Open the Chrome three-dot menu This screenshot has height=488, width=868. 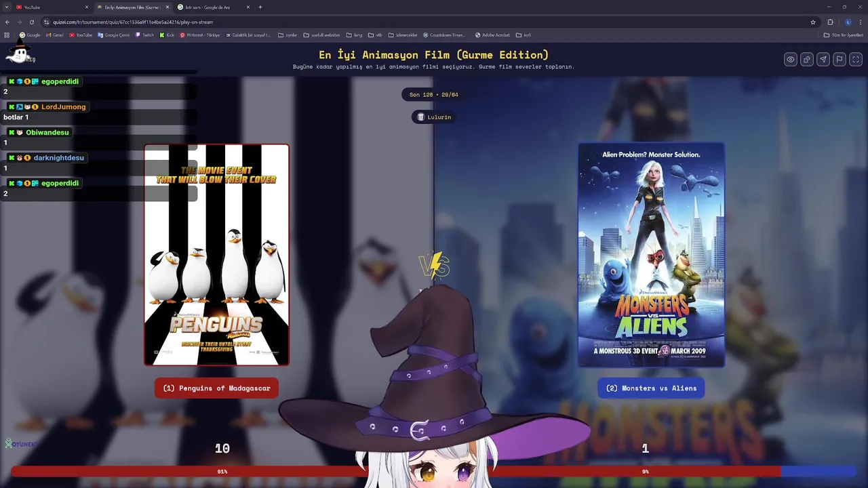click(x=861, y=22)
